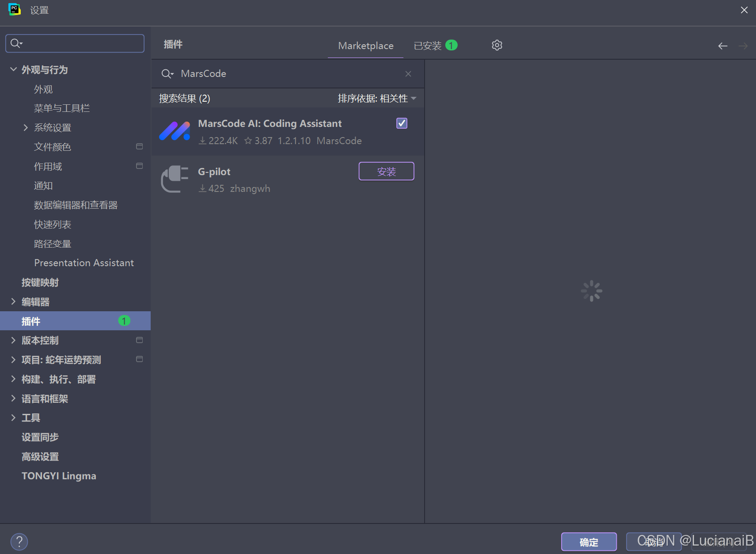Click project-level icon beside 版本控制
The image size is (756, 554).
[140, 340]
